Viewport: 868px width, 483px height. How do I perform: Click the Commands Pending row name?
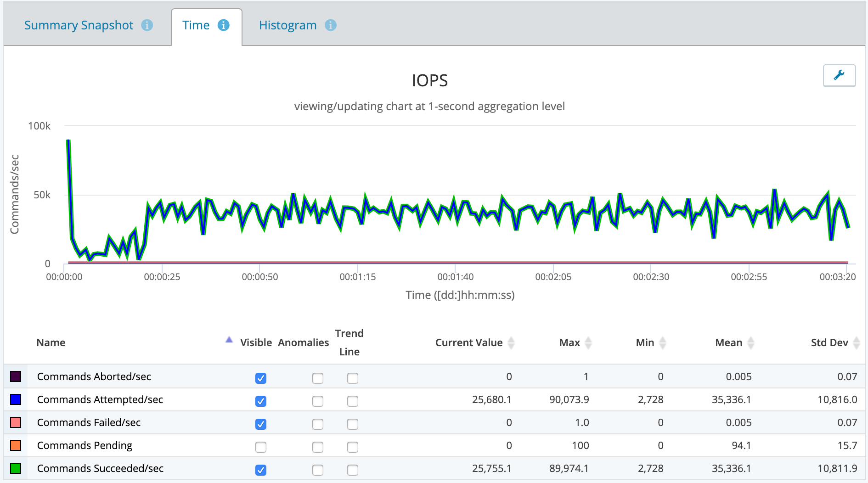[x=85, y=445]
